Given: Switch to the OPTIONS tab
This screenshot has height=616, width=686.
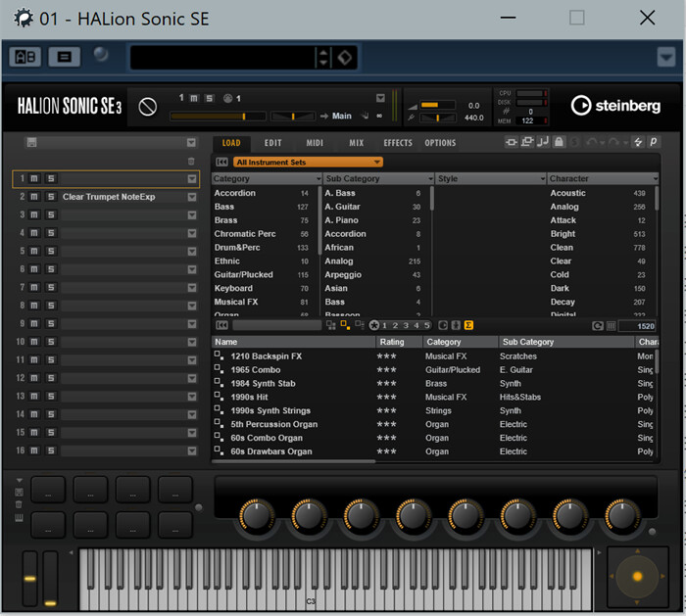Looking at the screenshot, I should (x=440, y=143).
